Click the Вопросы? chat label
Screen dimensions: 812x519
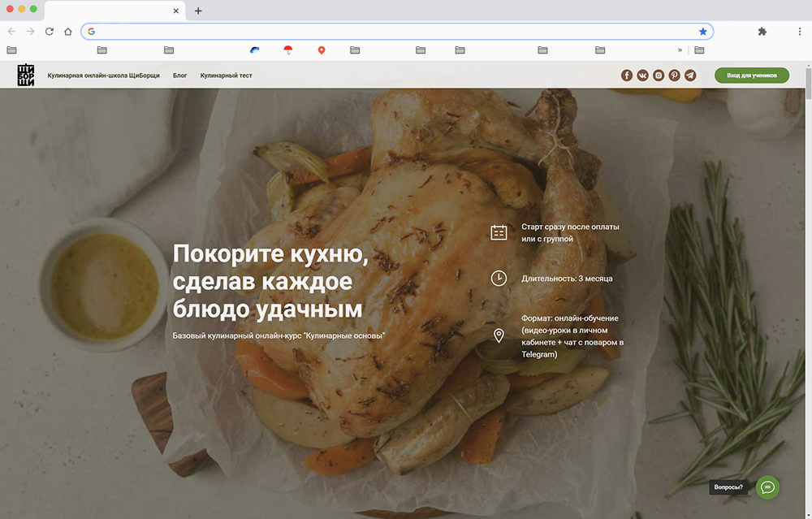pos(728,487)
